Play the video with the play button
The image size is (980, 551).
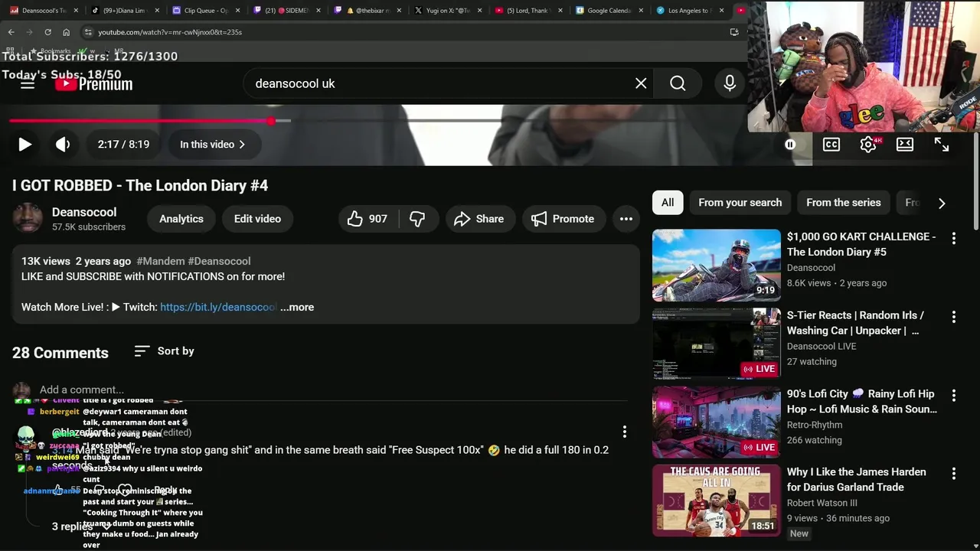click(x=24, y=144)
